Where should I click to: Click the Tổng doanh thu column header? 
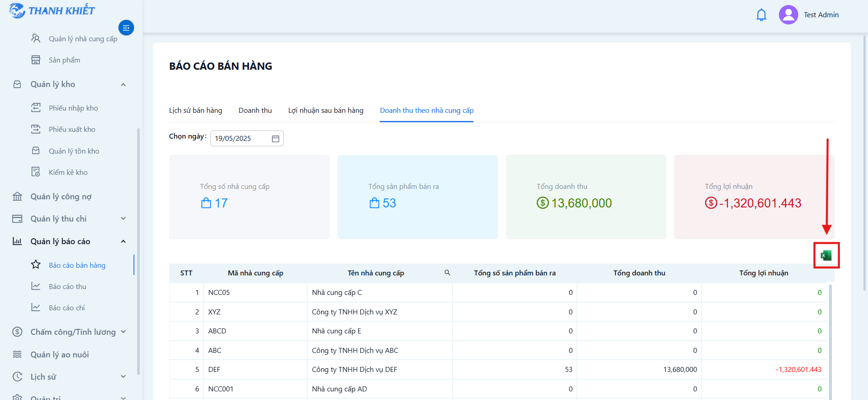click(639, 273)
